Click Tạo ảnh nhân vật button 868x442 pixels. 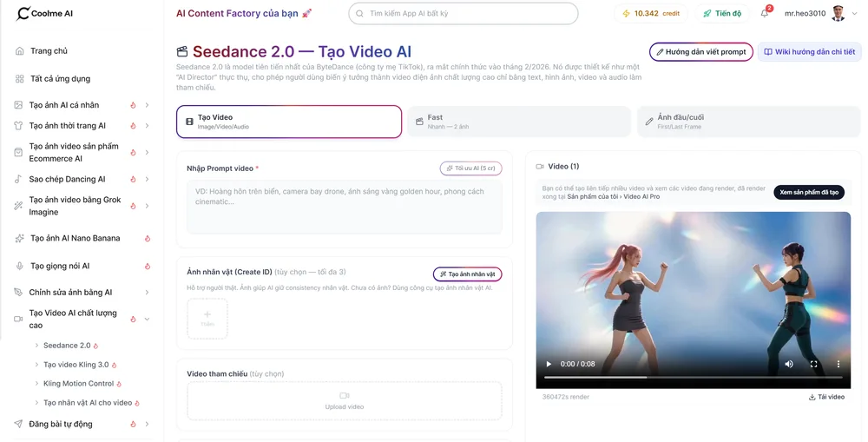(467, 274)
